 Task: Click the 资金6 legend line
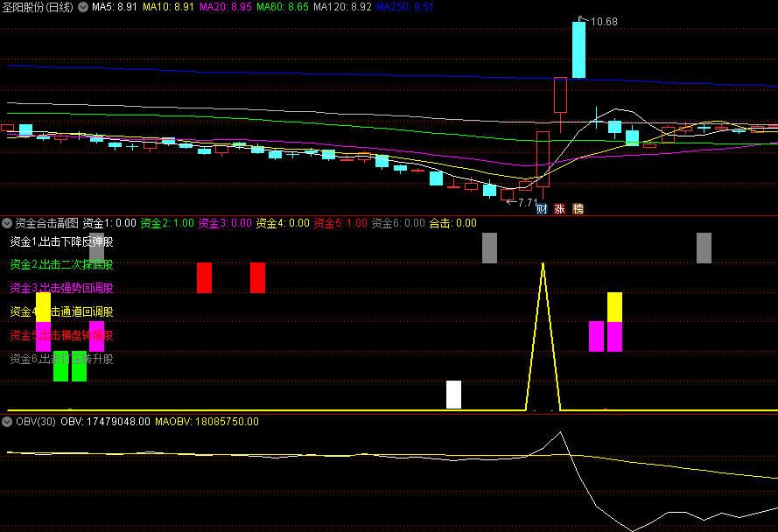tap(61, 358)
